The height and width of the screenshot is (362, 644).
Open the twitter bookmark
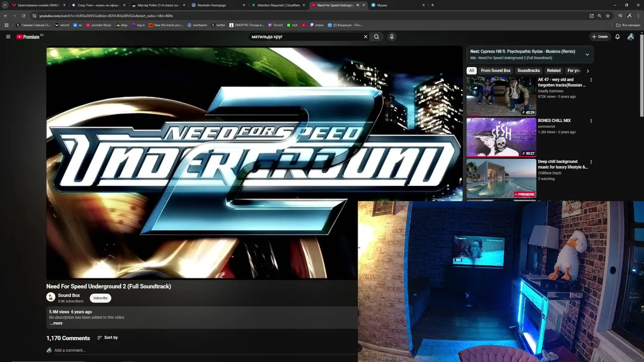[218, 25]
